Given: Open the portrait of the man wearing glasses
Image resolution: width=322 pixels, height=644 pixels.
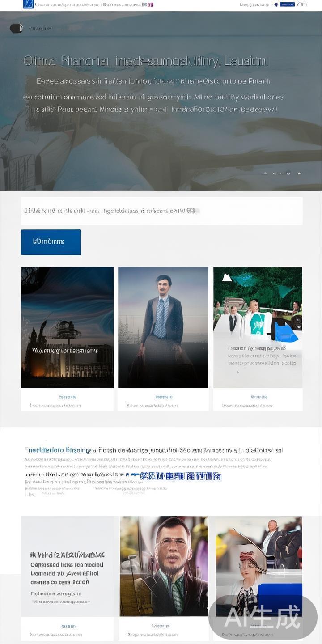Looking at the screenshot, I should [x=164, y=566].
